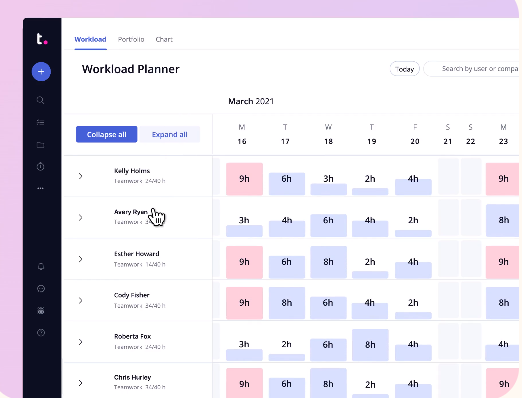Switch to the Chart tab
Image resolution: width=522 pixels, height=398 pixels.
tap(164, 39)
